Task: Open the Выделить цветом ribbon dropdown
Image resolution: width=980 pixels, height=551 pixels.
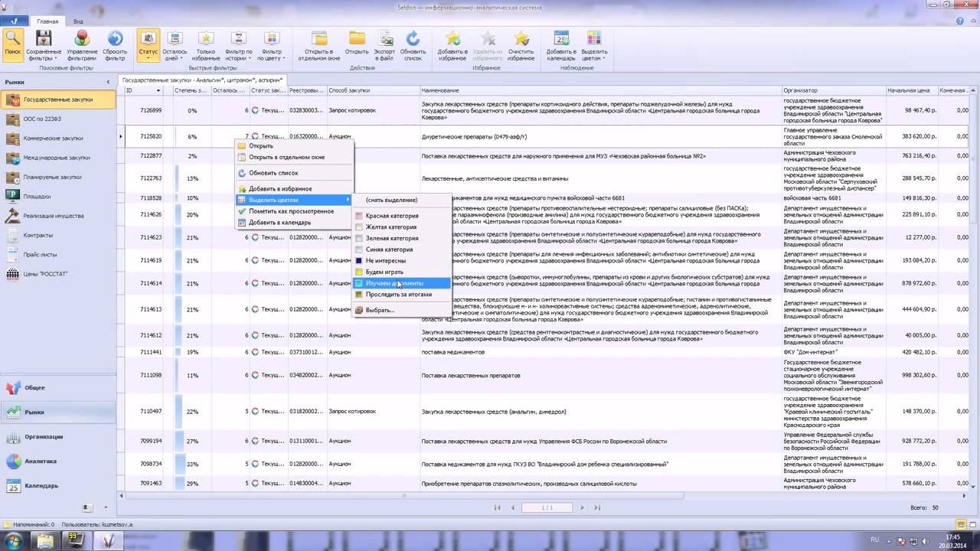Action: (x=594, y=45)
